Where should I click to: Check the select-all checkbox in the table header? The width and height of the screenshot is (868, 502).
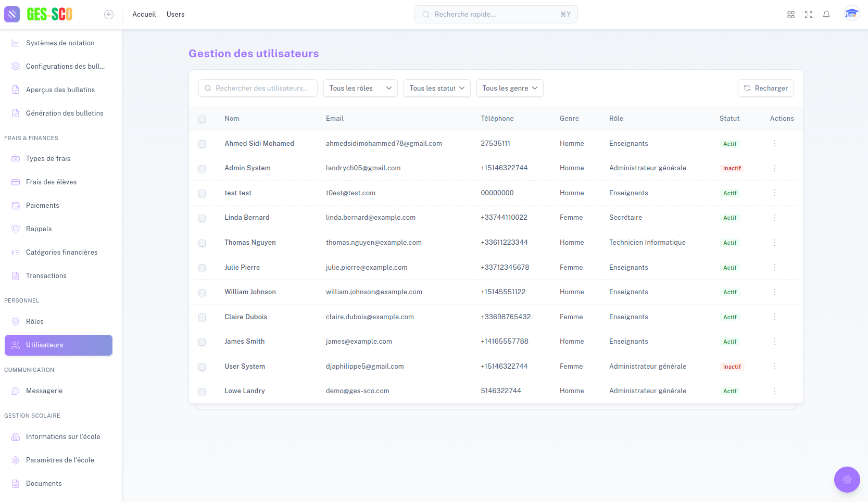point(202,119)
